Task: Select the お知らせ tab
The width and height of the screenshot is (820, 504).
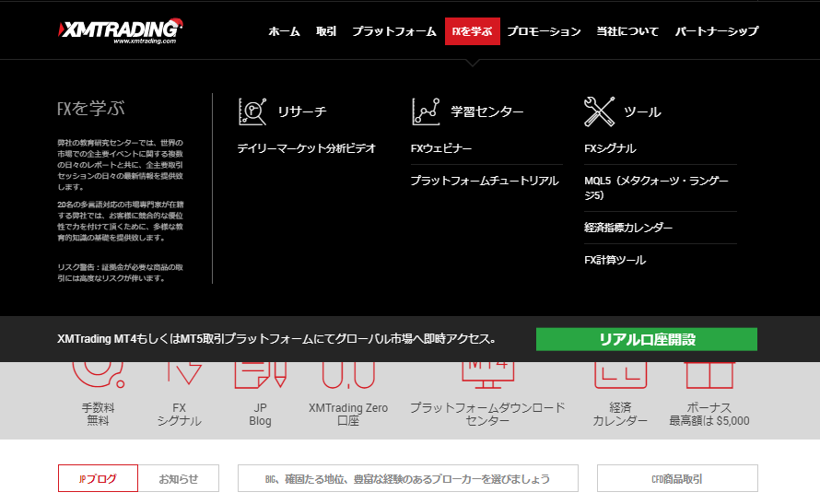Action: pos(179,478)
